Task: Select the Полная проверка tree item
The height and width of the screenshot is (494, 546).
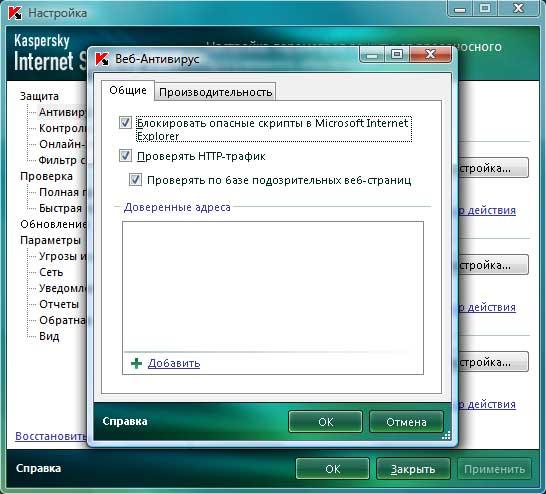Action: coord(63,192)
